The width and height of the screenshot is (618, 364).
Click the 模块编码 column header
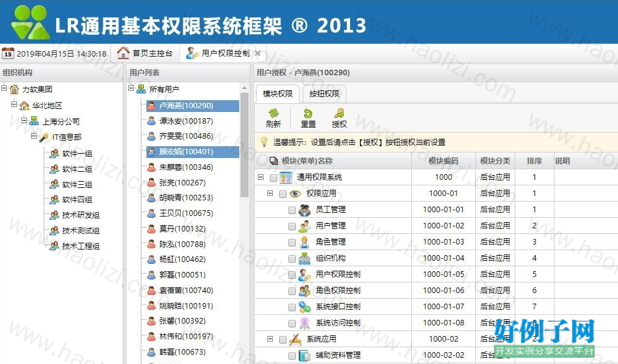[444, 161]
